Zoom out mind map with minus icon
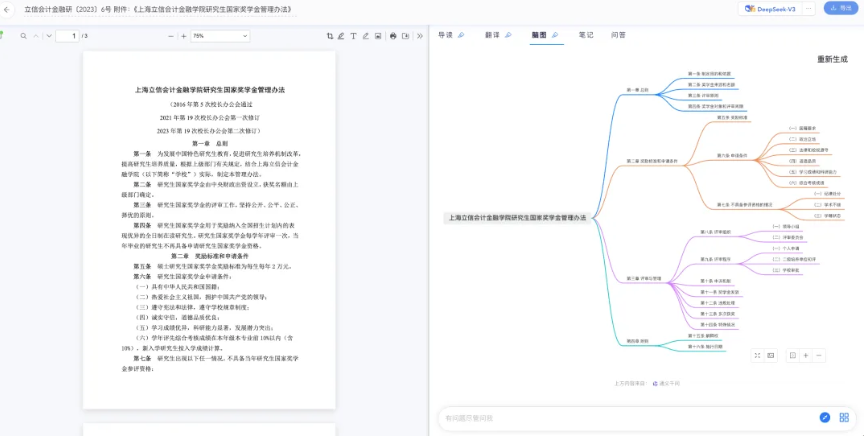The width and height of the screenshot is (865, 438). click(820, 355)
